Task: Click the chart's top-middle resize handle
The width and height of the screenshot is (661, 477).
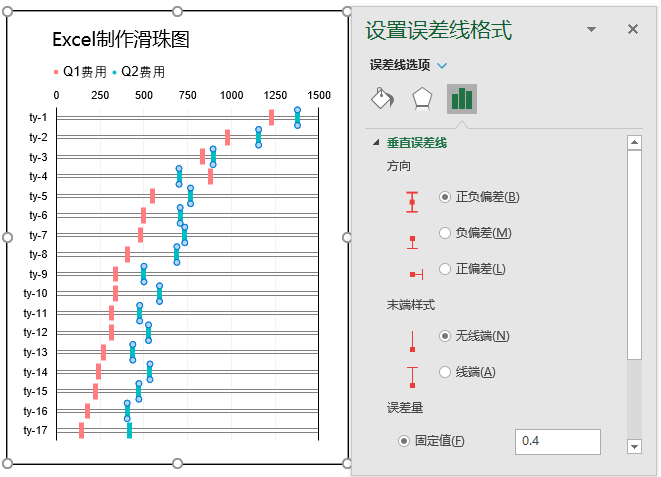Action: 177,11
